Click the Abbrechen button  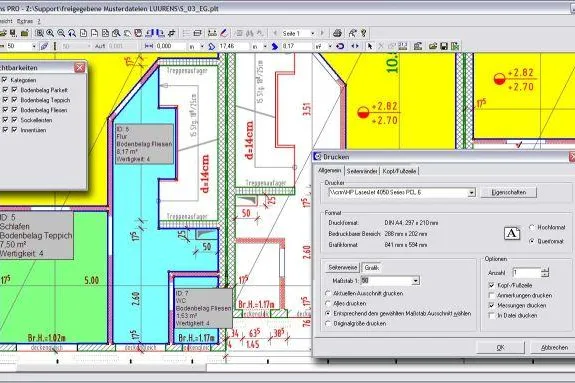click(554, 347)
